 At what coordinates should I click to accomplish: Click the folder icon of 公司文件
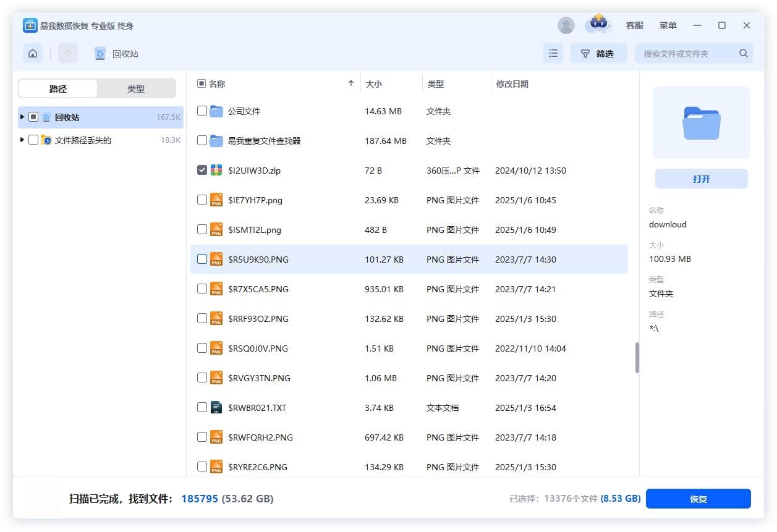(x=216, y=111)
